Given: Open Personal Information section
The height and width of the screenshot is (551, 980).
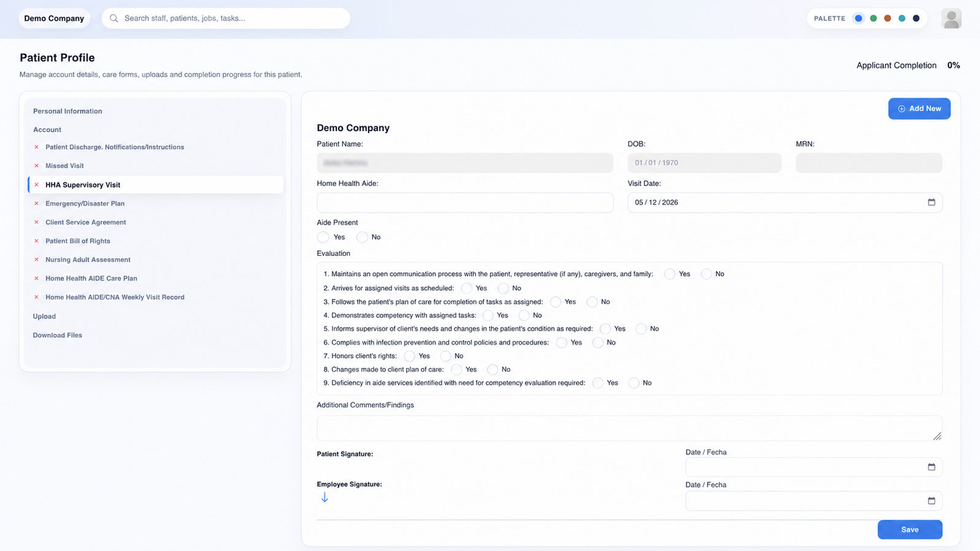Looking at the screenshot, I should point(67,111).
